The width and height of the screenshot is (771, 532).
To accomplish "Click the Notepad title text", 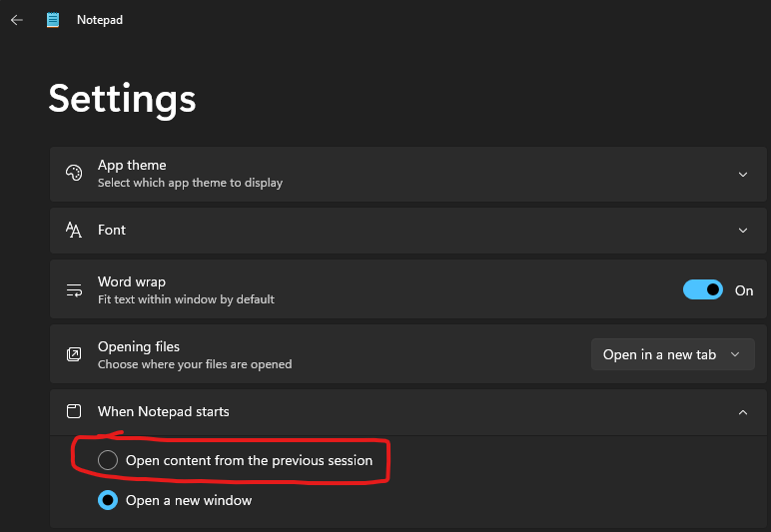I will pos(100,20).
